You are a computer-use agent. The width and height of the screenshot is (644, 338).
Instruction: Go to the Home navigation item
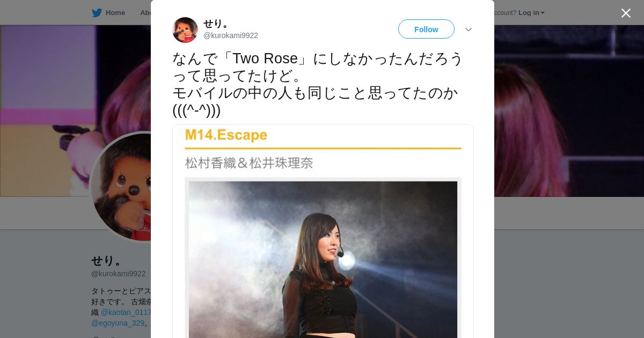pos(108,13)
